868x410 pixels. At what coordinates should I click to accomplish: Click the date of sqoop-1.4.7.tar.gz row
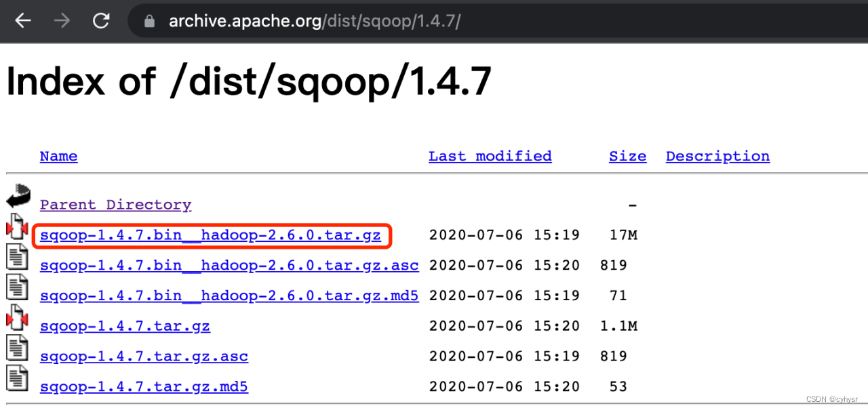pos(505,326)
